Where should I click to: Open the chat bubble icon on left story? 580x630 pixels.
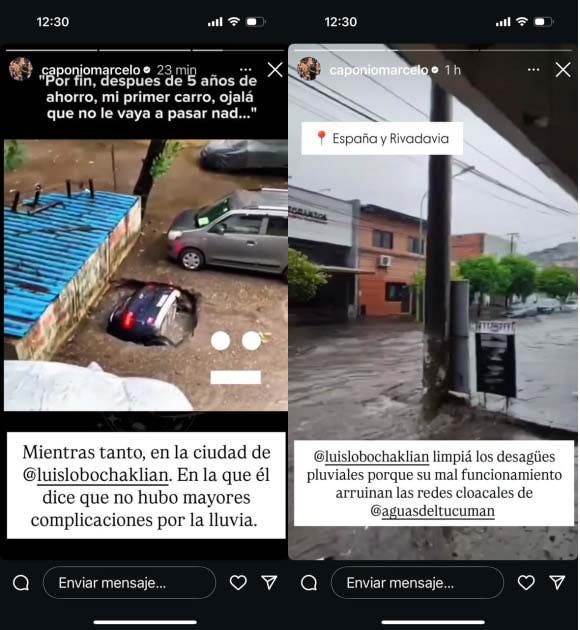coord(21,583)
